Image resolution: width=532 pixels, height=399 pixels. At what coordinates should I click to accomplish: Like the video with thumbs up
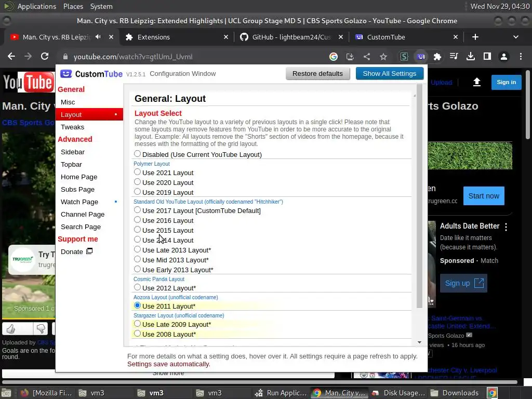(x=11, y=328)
